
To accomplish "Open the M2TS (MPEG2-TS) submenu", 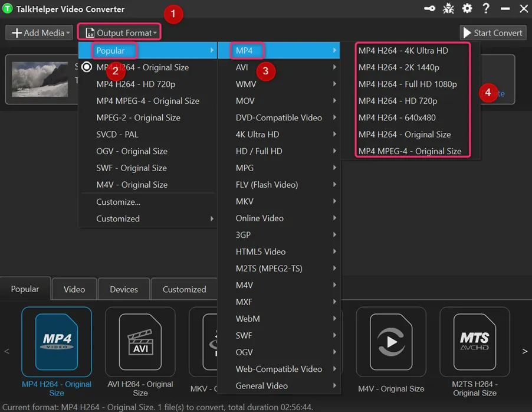I will click(278, 269).
